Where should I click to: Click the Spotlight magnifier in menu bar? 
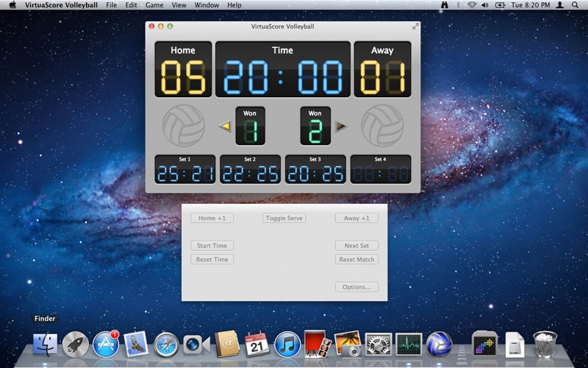pos(575,5)
